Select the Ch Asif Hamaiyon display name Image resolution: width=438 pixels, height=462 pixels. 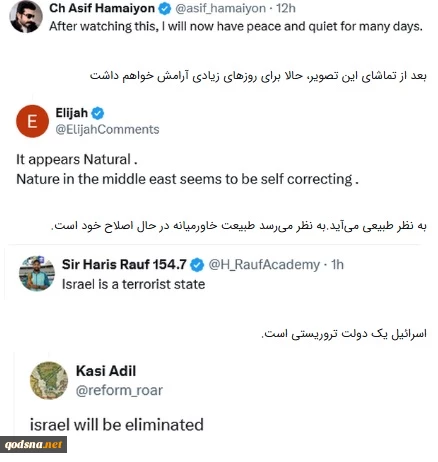102,8
